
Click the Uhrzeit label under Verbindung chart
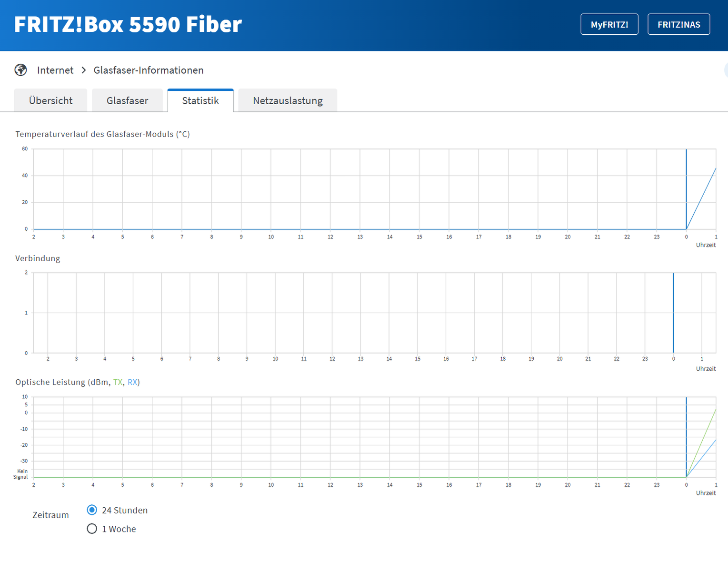pyautogui.click(x=706, y=369)
